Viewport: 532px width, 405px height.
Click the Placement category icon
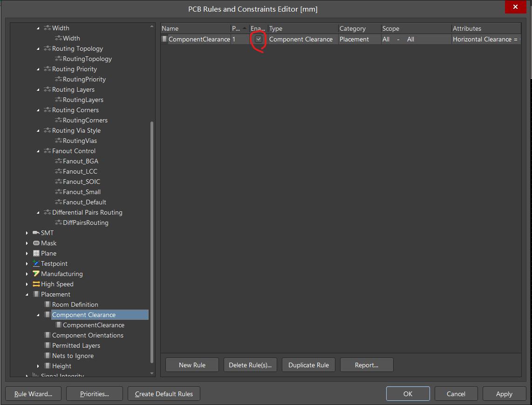tap(36, 294)
